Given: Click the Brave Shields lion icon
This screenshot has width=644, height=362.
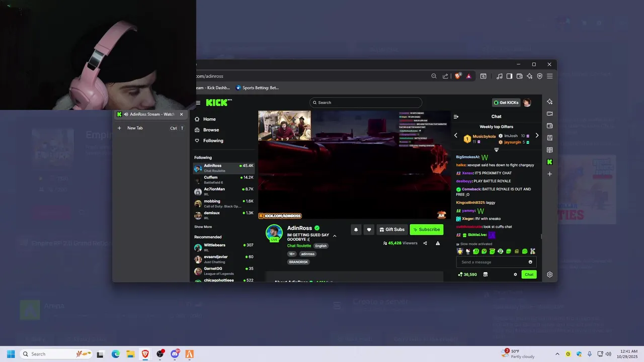Looking at the screenshot, I should pyautogui.click(x=458, y=76).
